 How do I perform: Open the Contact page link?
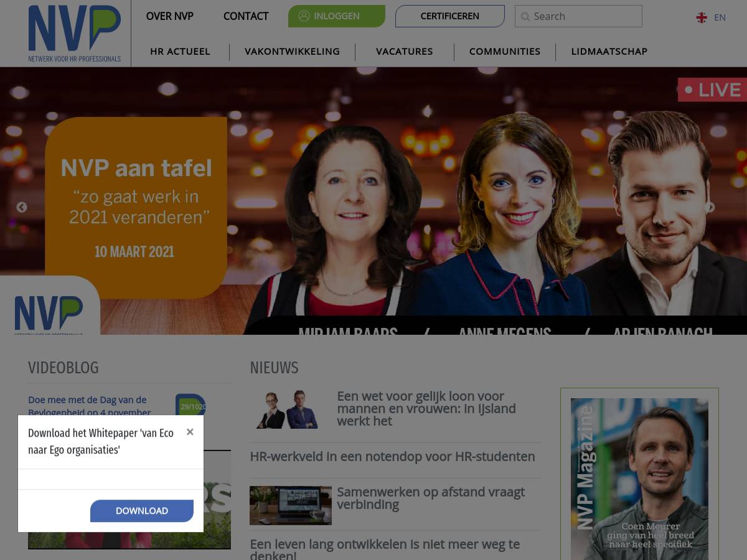click(x=246, y=16)
